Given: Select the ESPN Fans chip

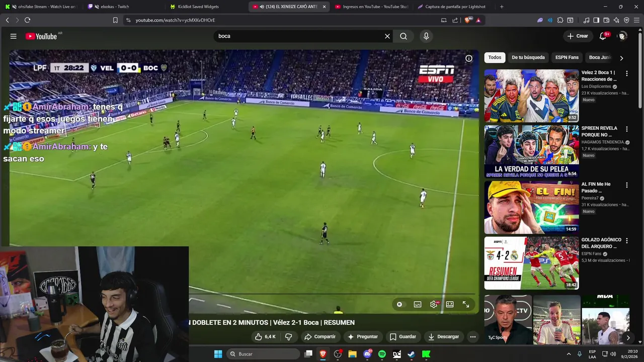Looking at the screenshot, I should pos(567,57).
